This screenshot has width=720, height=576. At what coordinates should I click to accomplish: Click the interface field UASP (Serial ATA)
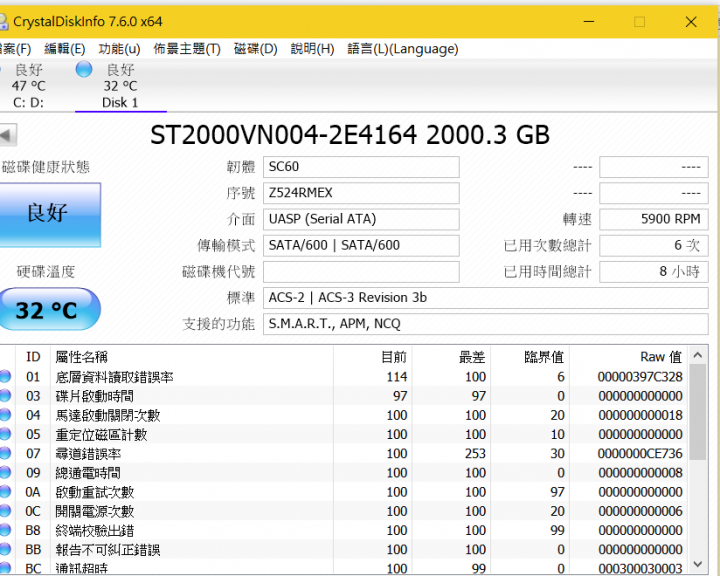[361, 219]
